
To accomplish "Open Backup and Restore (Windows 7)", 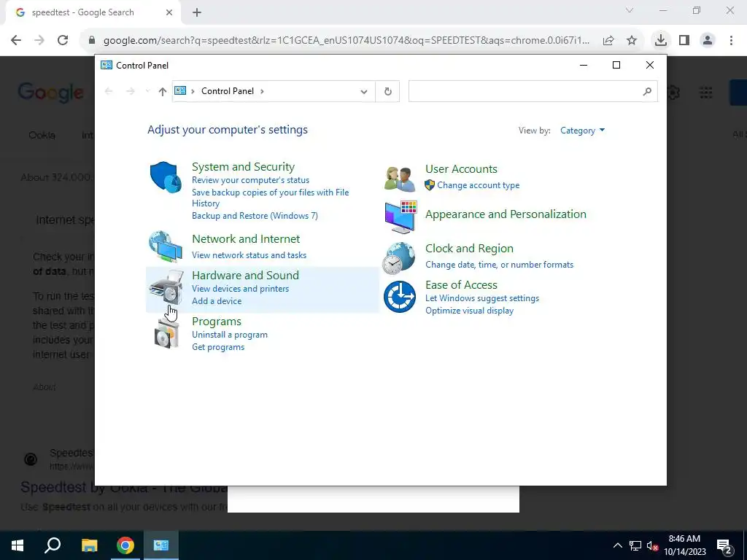I will [255, 216].
